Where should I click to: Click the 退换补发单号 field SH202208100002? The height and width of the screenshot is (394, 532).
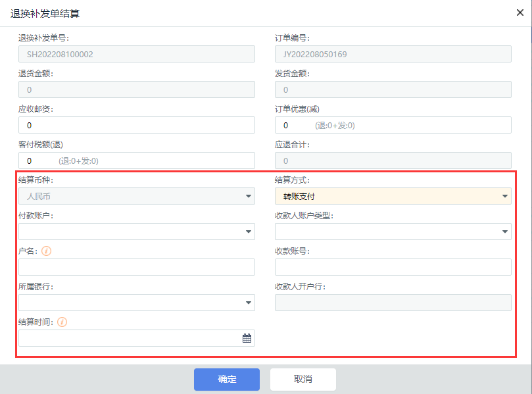pyautogui.click(x=136, y=54)
